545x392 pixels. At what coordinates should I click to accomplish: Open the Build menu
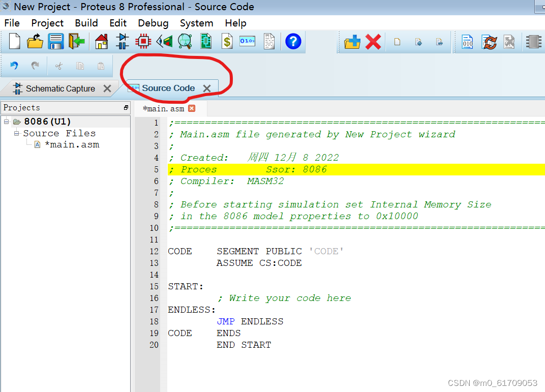86,23
